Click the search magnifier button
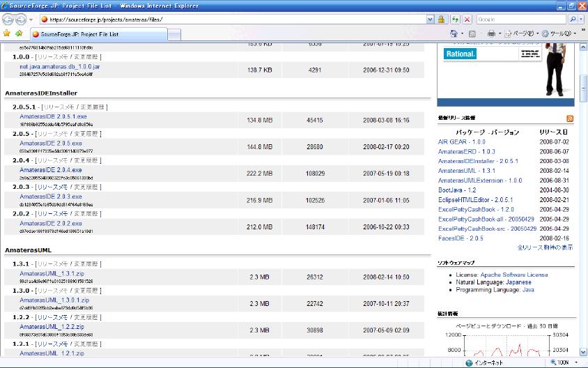The height and width of the screenshot is (368, 588). point(572,19)
